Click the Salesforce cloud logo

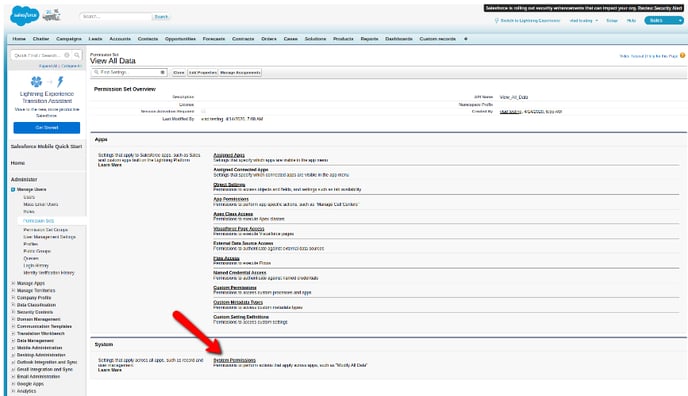pos(25,16)
